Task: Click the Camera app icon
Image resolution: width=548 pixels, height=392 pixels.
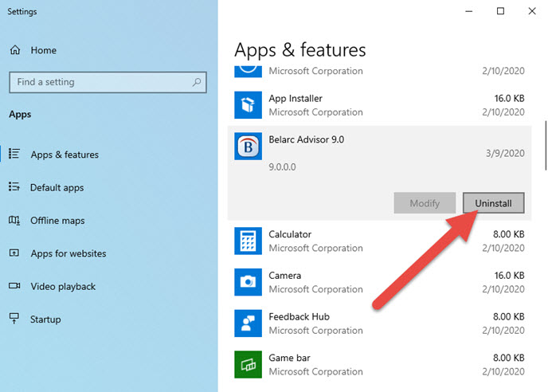Action: coord(249,282)
